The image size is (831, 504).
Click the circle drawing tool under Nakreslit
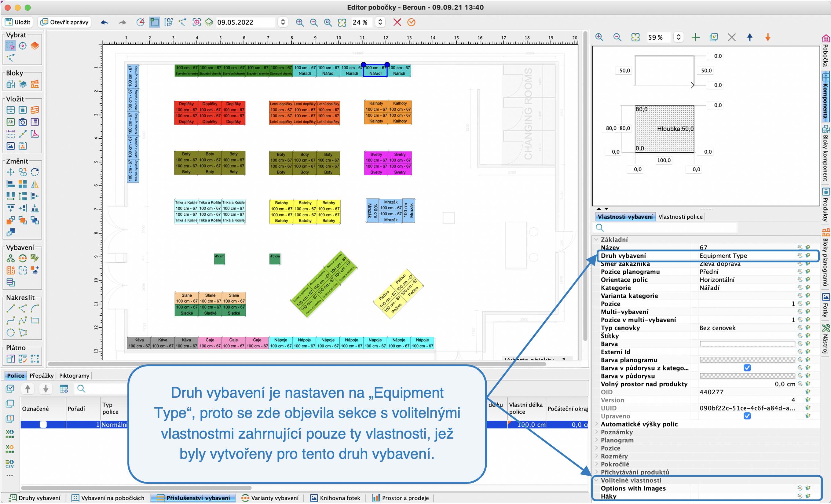tap(10, 333)
